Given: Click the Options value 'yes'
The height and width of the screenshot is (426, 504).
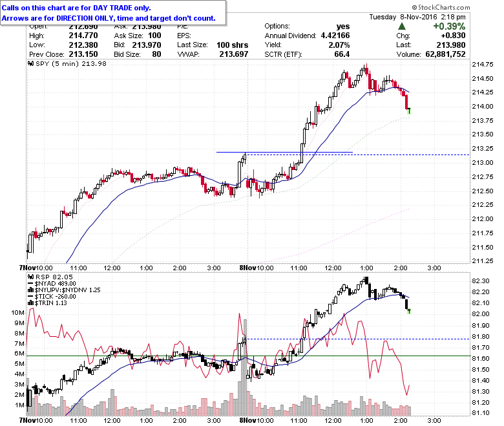Looking at the screenshot, I should (x=343, y=27).
